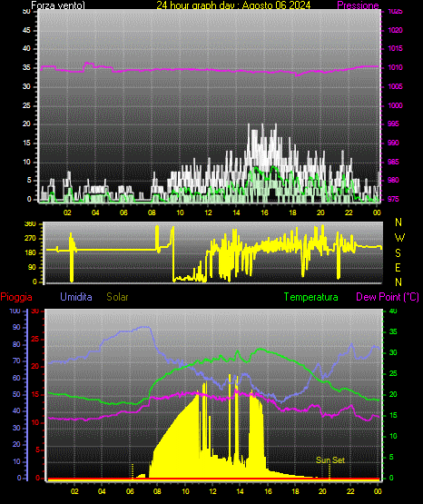423x504 pixels.
Task: Click the Sun Set marker label
Action: coord(330,460)
